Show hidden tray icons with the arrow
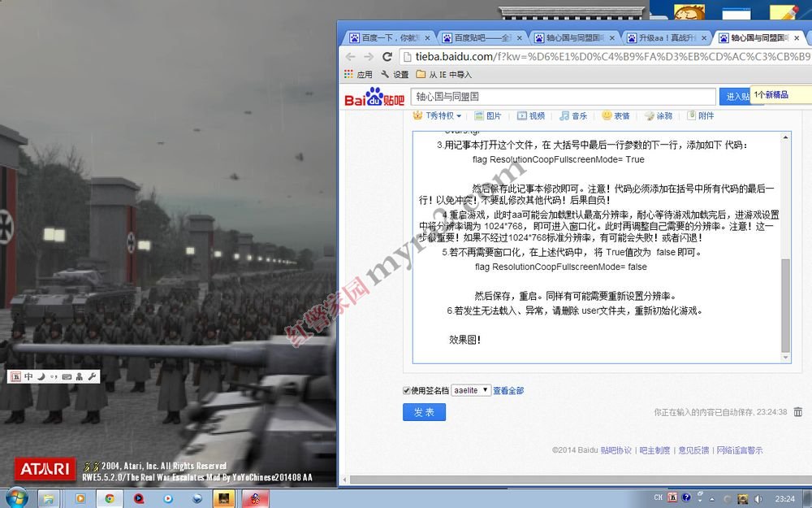This screenshot has height=508, width=812. (x=712, y=499)
